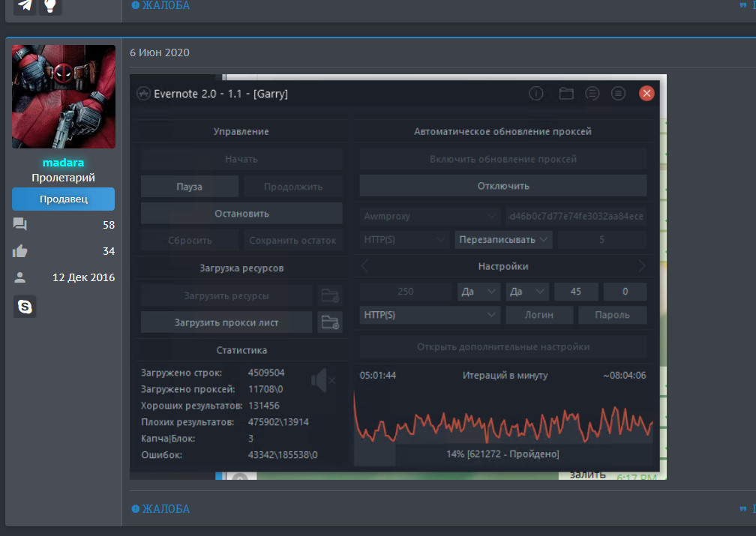Click the input field containing 45
This screenshot has width=756, height=536.
tap(575, 292)
